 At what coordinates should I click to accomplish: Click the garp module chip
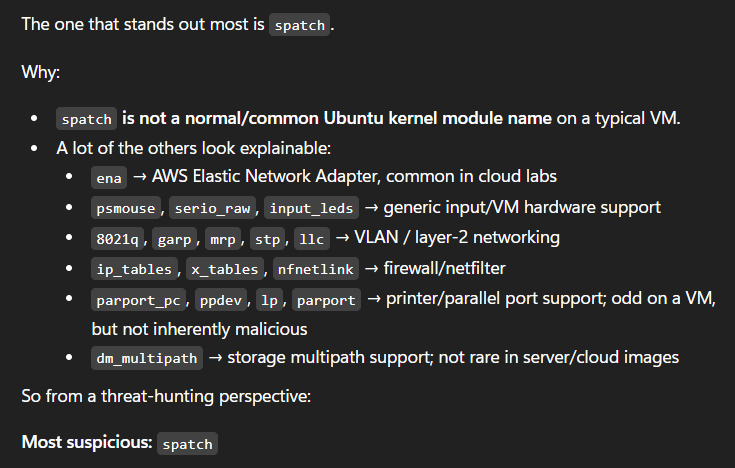(176, 239)
